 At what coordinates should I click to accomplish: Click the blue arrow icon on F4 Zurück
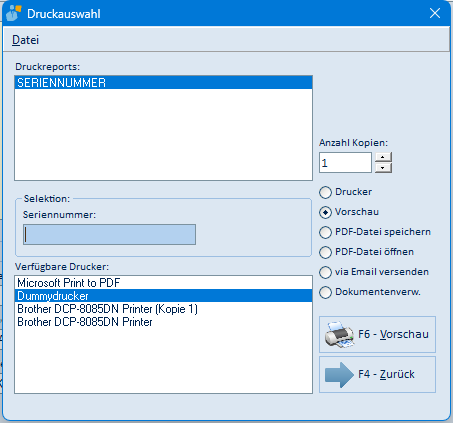339,375
